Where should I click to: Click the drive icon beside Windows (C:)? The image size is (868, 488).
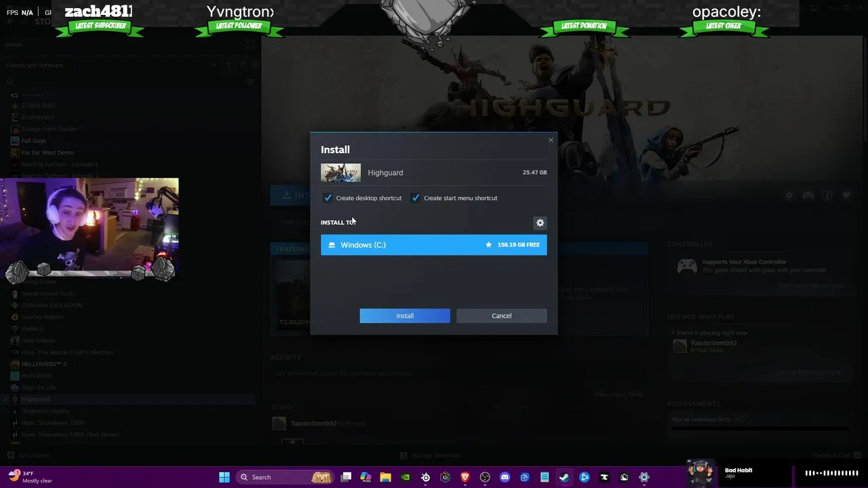(x=332, y=245)
